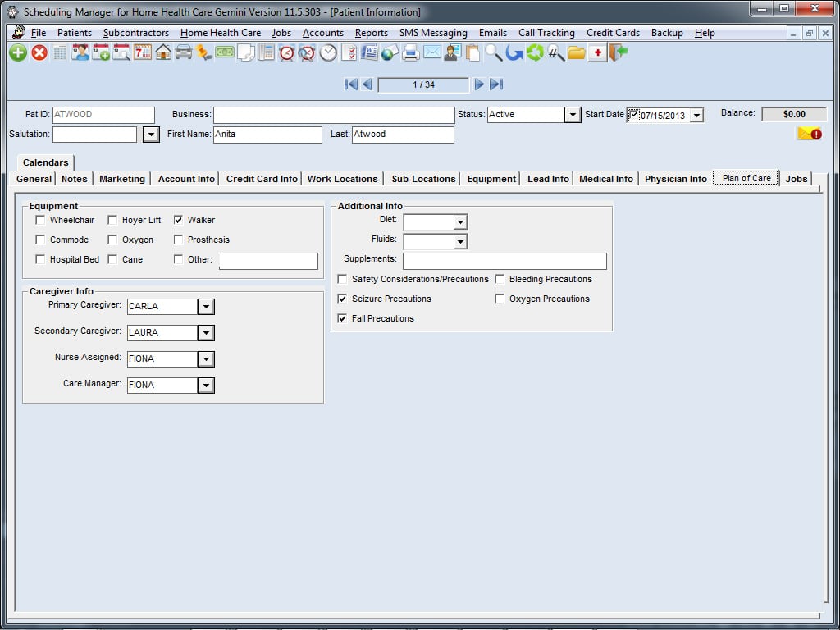This screenshot has width=840, height=630.
Task: Click the alarm clock with magnifier icon
Action: point(307,52)
